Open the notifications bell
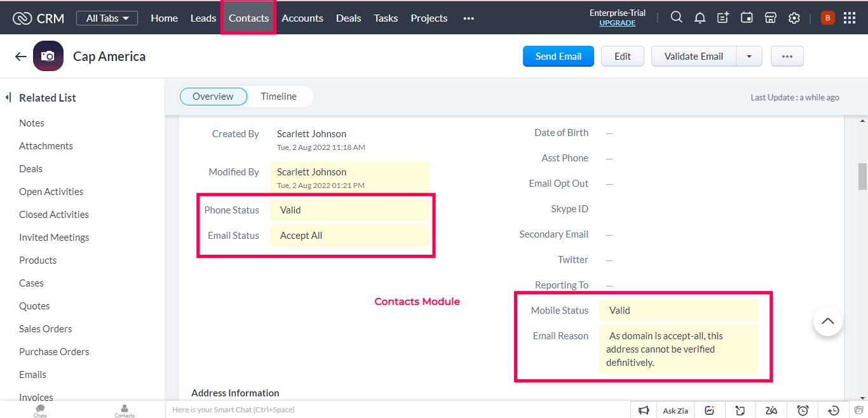The width and height of the screenshot is (868, 418). click(700, 18)
